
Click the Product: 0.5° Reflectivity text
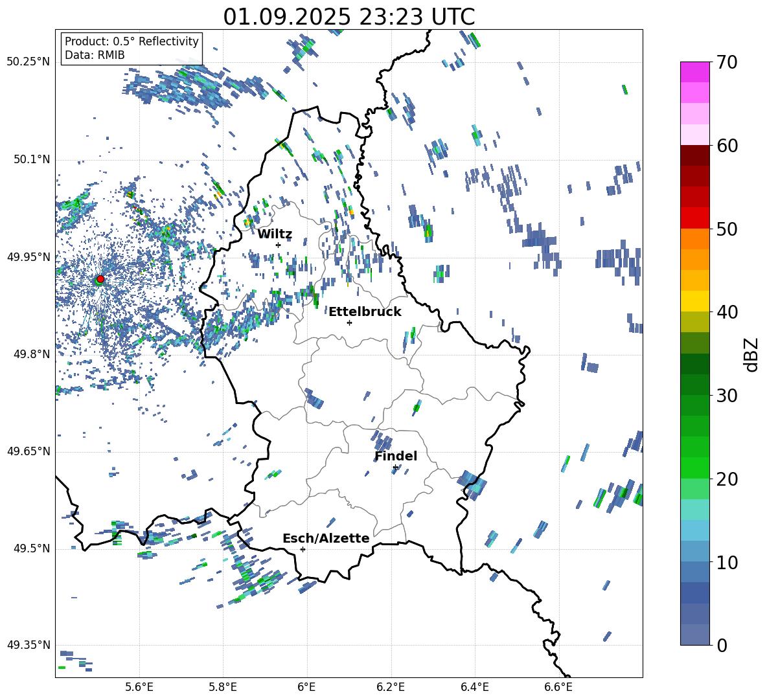[x=132, y=41]
